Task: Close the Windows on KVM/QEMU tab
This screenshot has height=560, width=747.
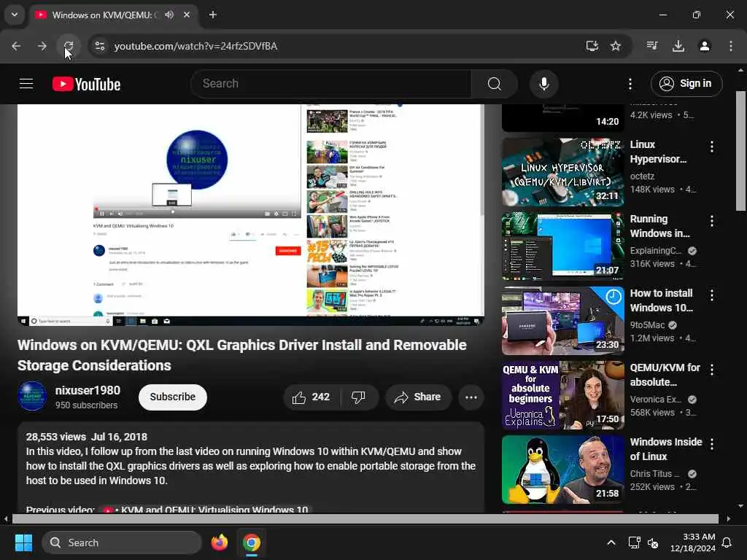Action: pyautogui.click(x=187, y=15)
